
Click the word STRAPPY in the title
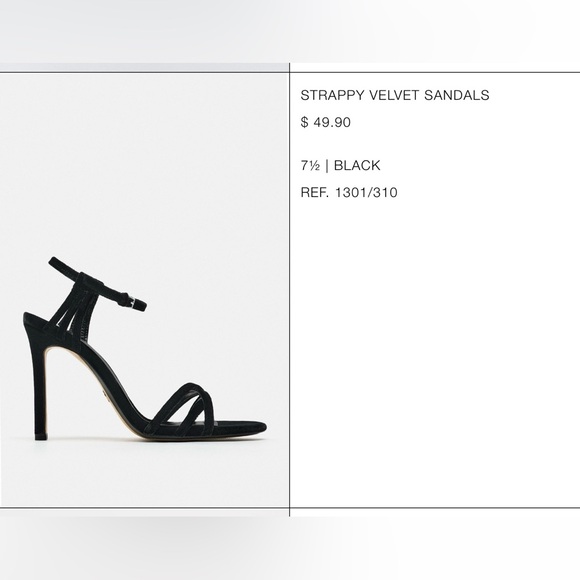pyautogui.click(x=332, y=95)
